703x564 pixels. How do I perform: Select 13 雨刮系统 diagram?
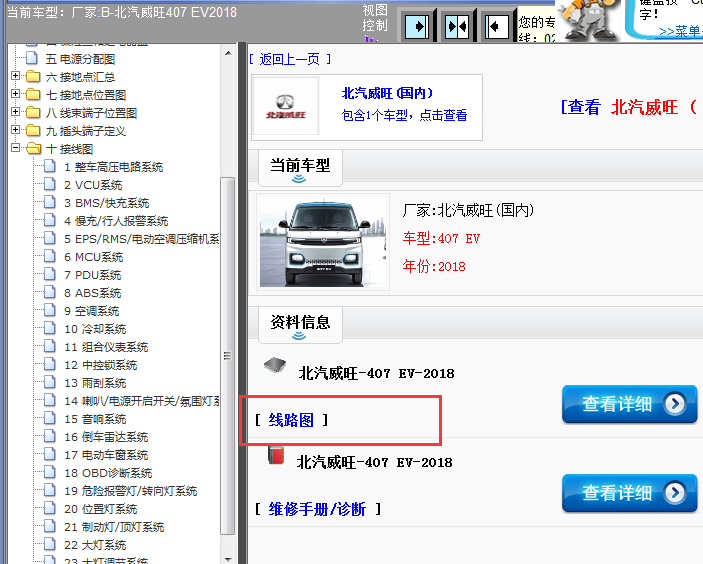point(95,383)
